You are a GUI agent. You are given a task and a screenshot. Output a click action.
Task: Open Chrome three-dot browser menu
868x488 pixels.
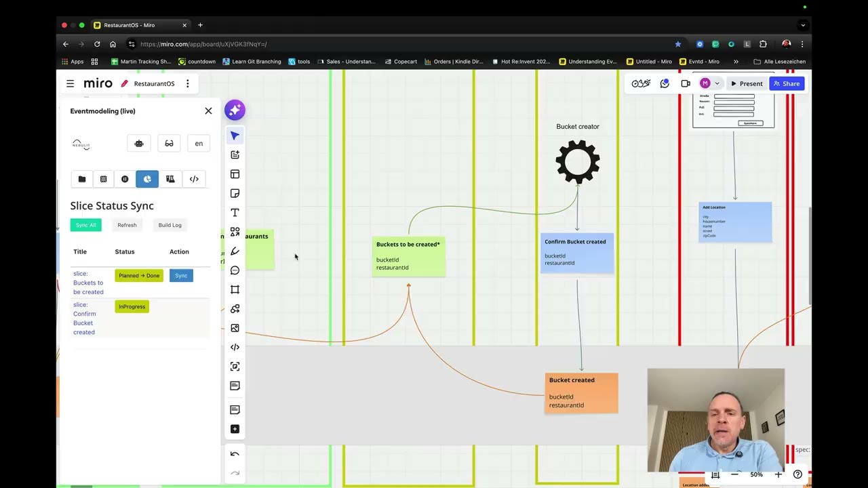pyautogui.click(x=802, y=44)
